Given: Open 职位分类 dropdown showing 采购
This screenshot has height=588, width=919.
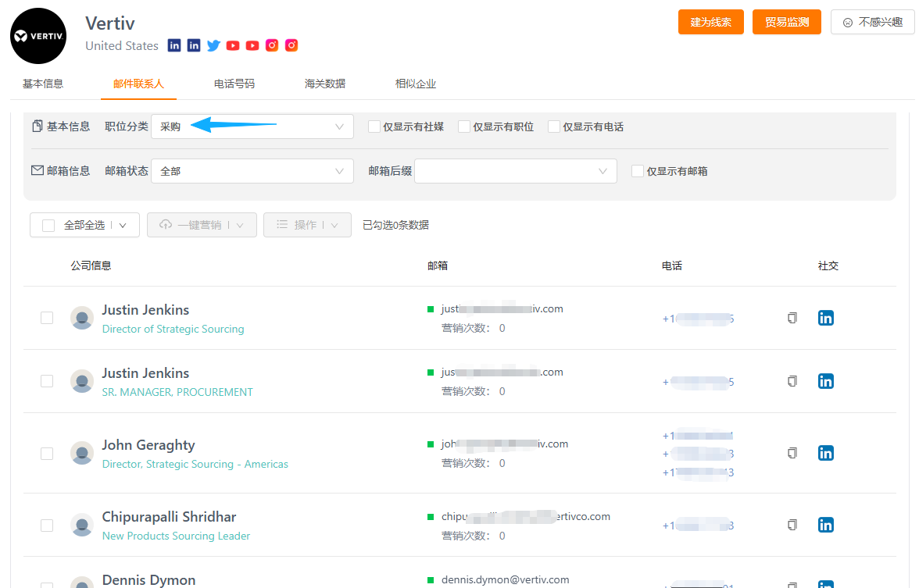Looking at the screenshot, I should click(252, 127).
